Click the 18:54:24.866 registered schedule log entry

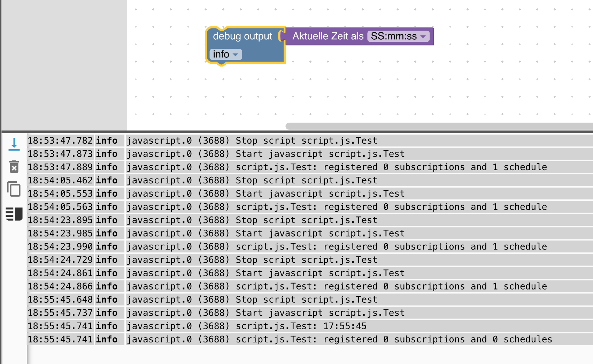pyautogui.click(x=310, y=286)
